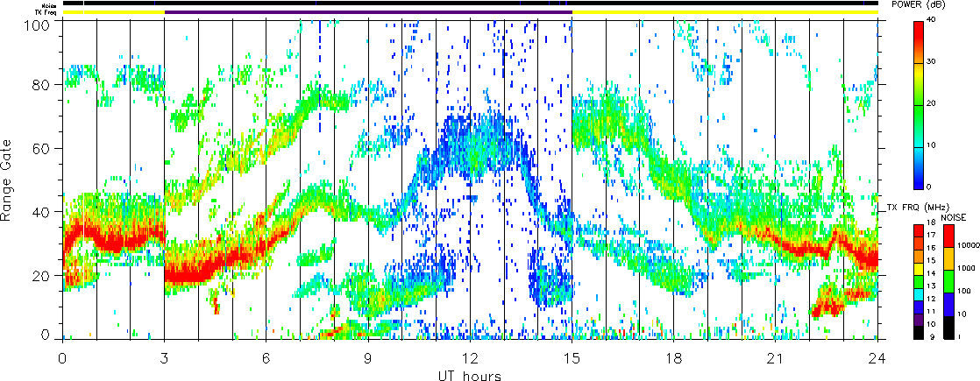Click the 6 tick on UT hours axis
Image resolution: width=980 pixels, height=381 pixels.
(266, 358)
